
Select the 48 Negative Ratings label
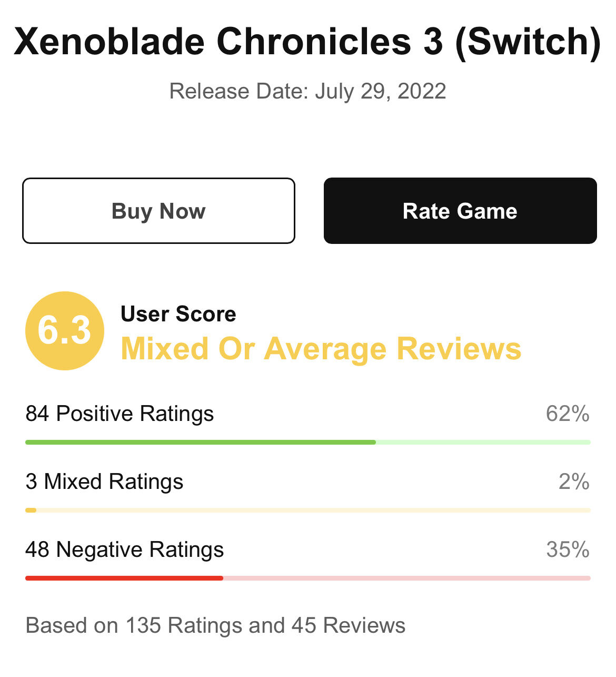click(125, 550)
